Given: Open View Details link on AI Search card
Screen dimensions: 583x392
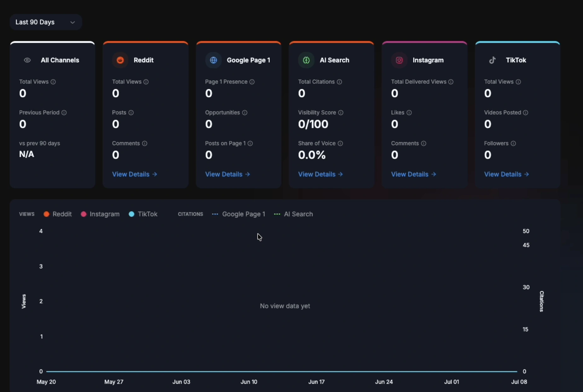Looking at the screenshot, I should pos(320,174).
